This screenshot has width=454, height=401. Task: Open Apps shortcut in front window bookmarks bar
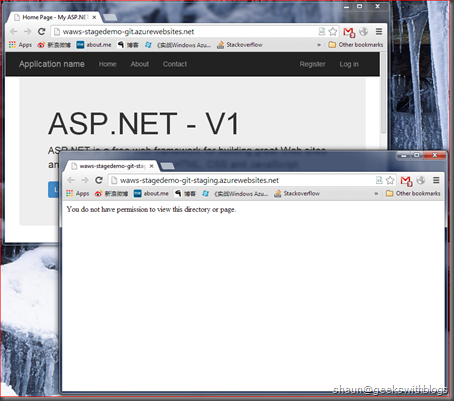coord(78,193)
